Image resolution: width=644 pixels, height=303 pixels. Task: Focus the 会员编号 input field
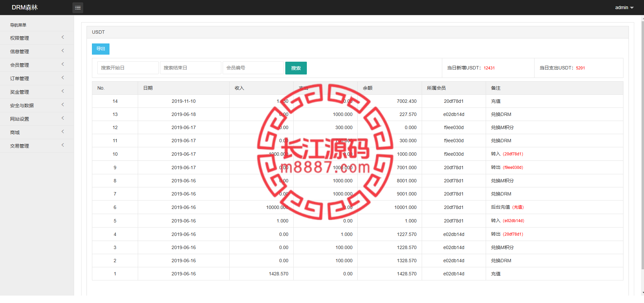point(253,68)
